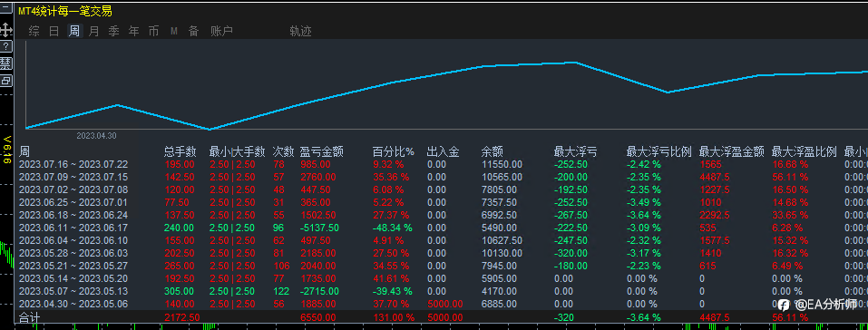Open the question mark help icon

[6, 46]
